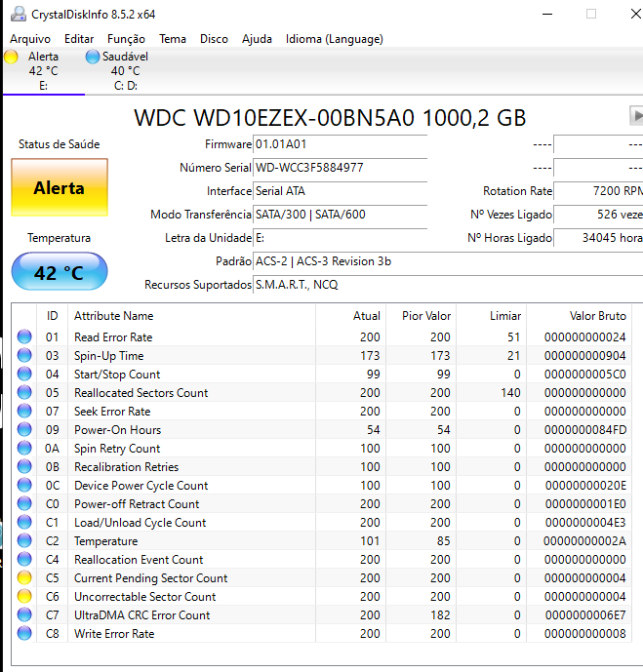Click the transfer mode field SATA/300 | SATA/600

click(x=340, y=215)
